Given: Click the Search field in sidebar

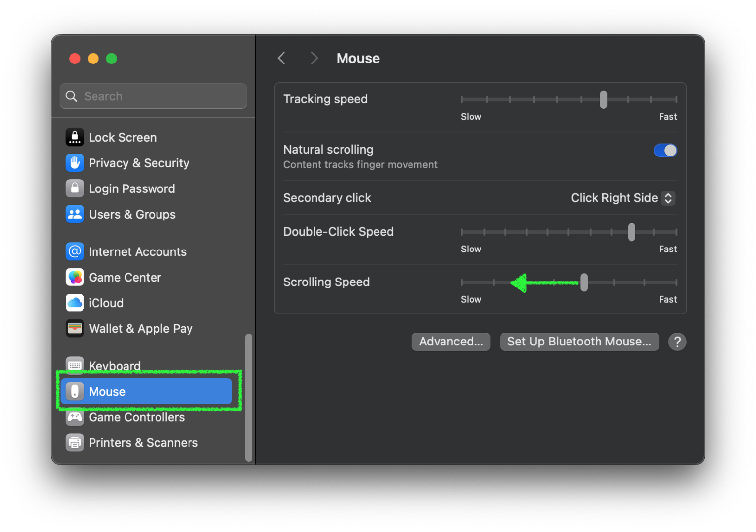Looking at the screenshot, I should point(153,96).
